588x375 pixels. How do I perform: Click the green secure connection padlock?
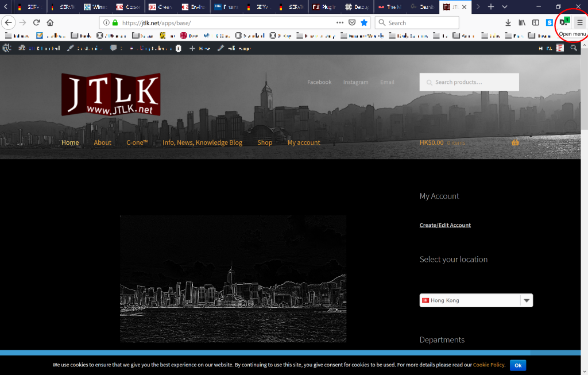click(115, 23)
